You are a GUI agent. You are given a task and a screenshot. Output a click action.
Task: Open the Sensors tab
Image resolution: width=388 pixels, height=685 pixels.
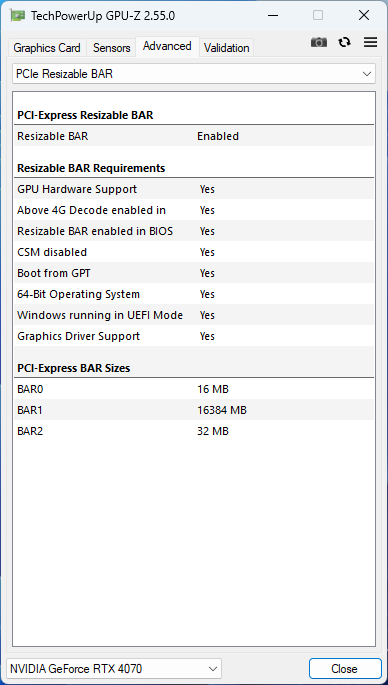point(111,48)
